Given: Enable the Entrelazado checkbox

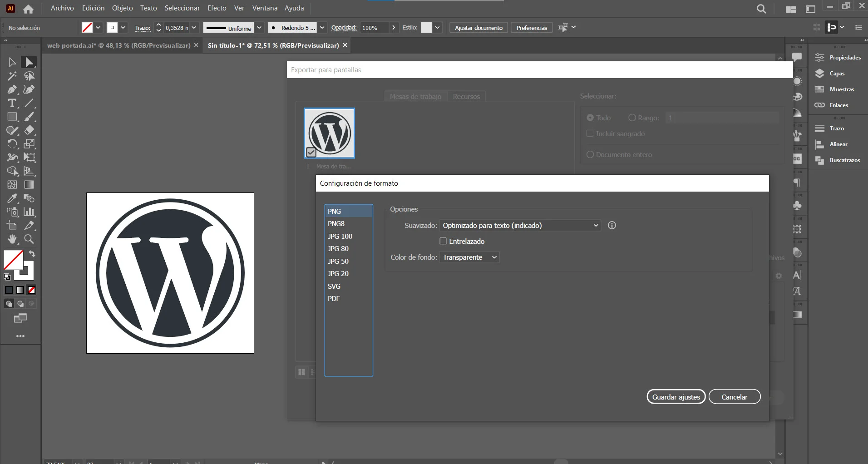Looking at the screenshot, I should pyautogui.click(x=443, y=241).
